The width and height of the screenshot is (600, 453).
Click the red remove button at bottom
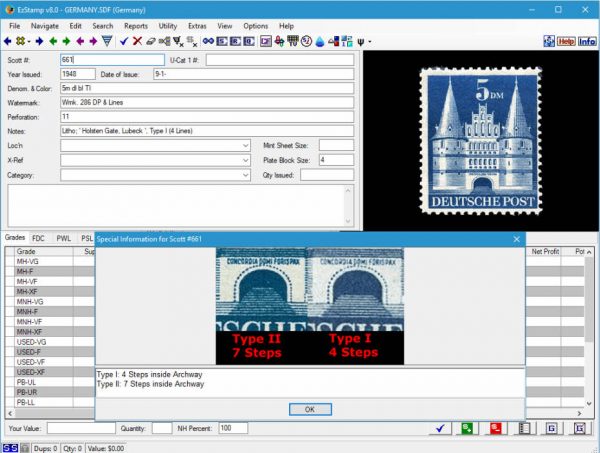tap(495, 428)
